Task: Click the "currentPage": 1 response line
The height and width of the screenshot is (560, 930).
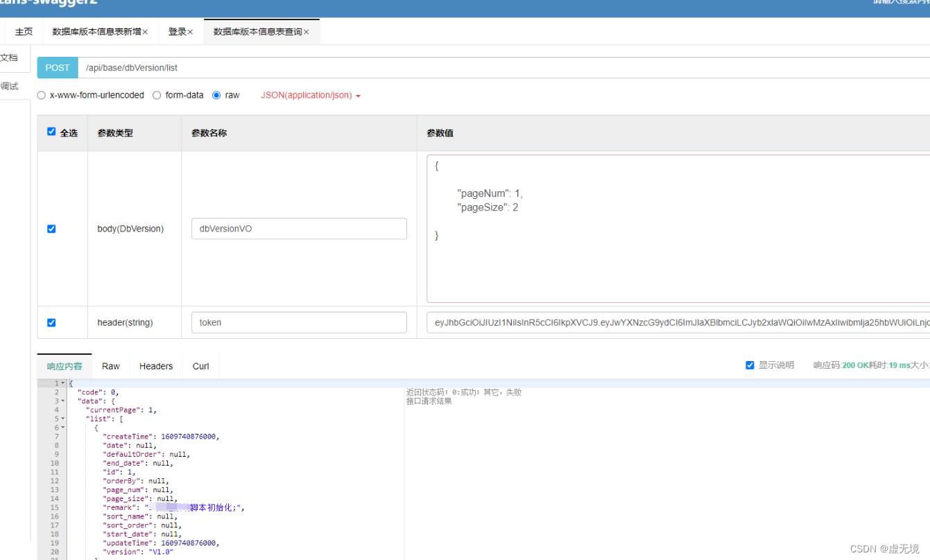Action: [x=121, y=410]
